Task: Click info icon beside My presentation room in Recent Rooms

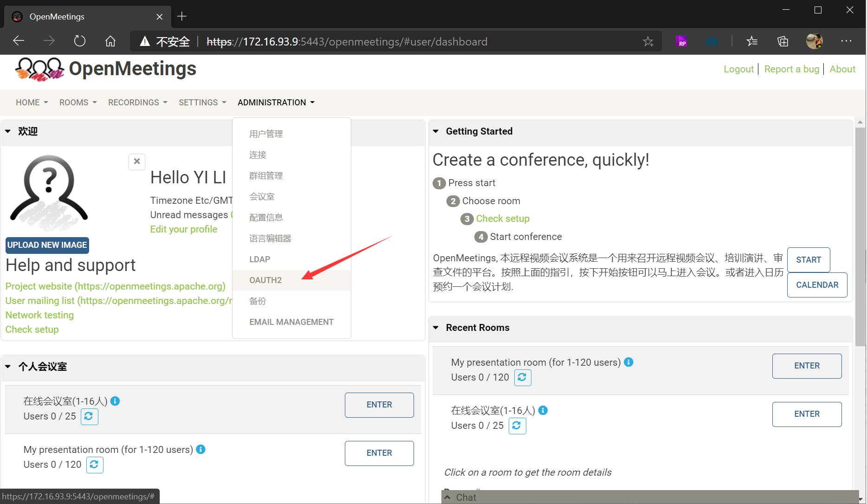Action: 628,362
